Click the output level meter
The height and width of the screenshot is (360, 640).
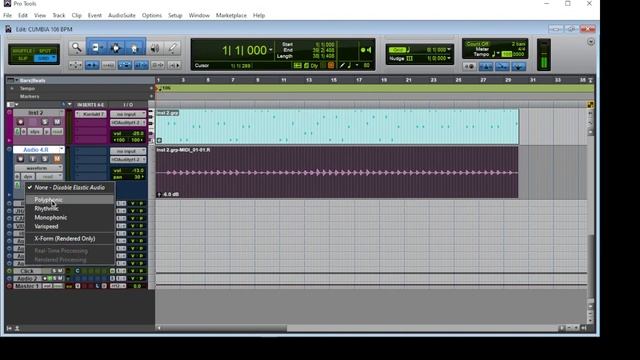544,55
